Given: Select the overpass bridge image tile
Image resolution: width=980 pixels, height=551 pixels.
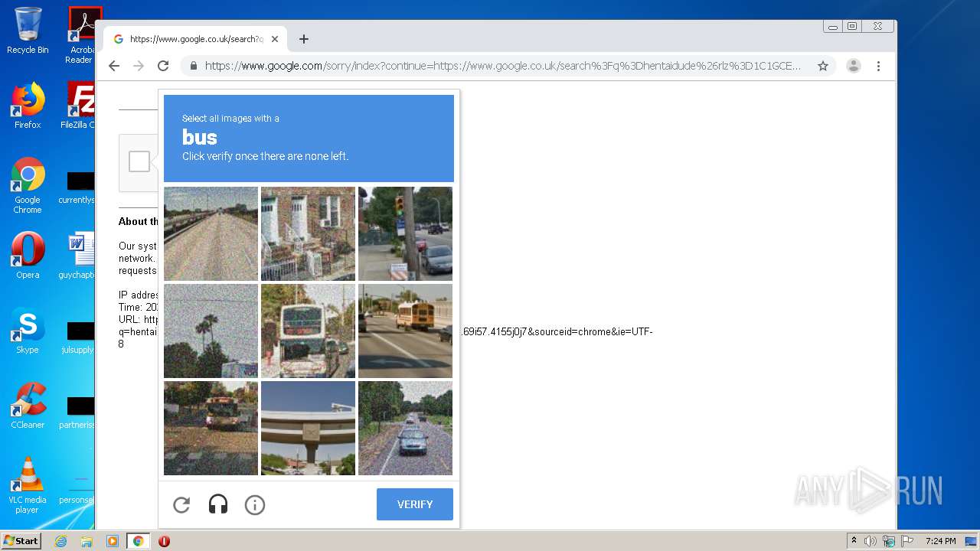Looking at the screenshot, I should (x=308, y=428).
